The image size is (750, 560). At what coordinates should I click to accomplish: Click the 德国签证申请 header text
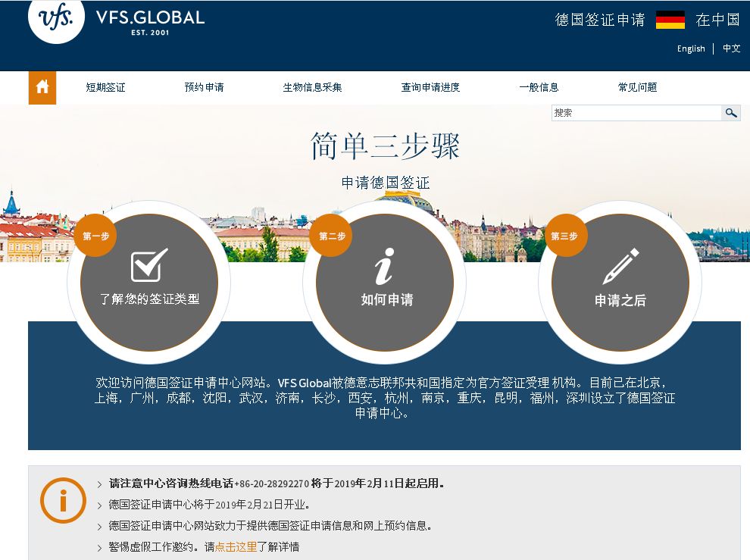pos(600,20)
